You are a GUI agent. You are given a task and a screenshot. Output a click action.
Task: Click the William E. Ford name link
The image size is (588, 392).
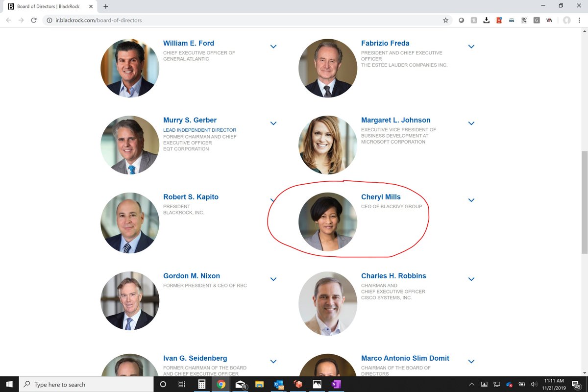point(189,43)
